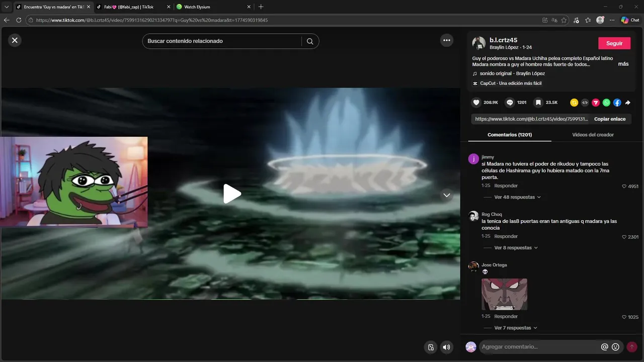
Task: Open favorites list icon
Action: pyautogui.click(x=588, y=20)
